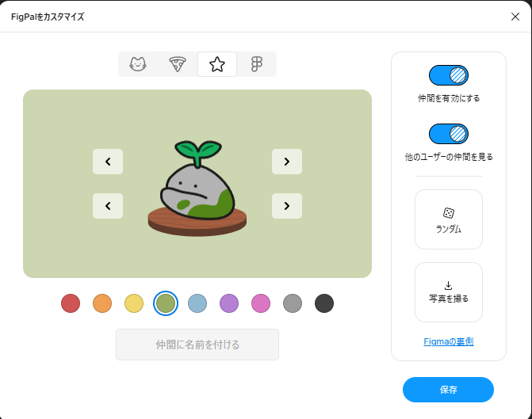
Task: Select the Figma logo icon tab
Action: pyautogui.click(x=256, y=64)
